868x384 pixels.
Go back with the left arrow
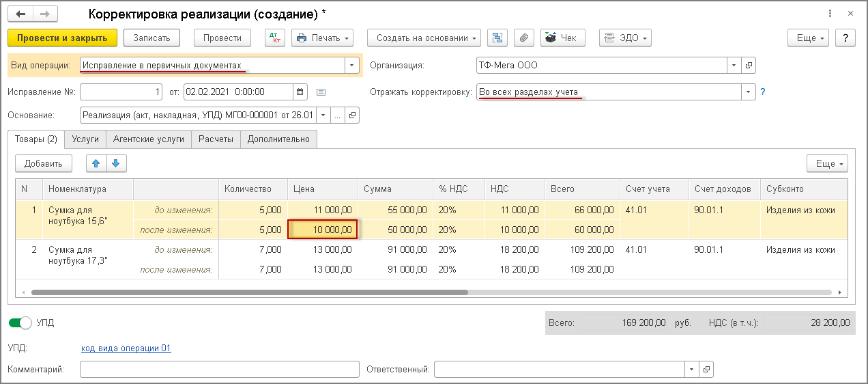pos(20,14)
